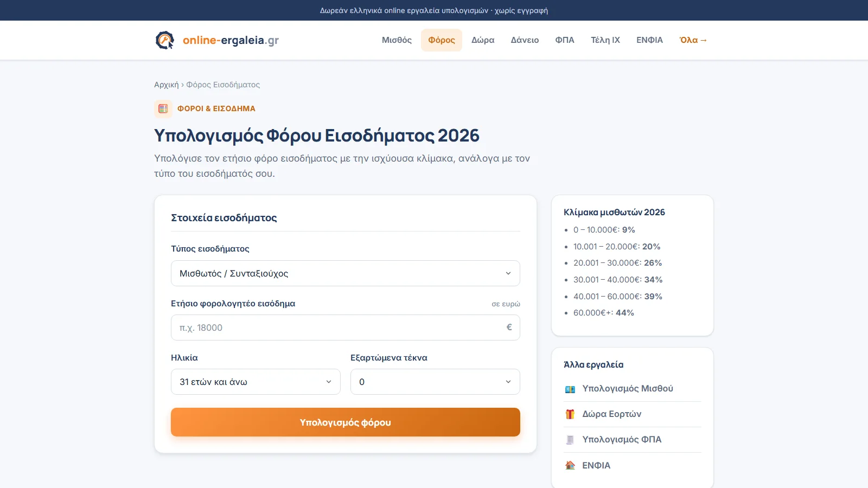The image size is (868, 488).
Task: Click the ΦΟΡΟΙ & ΕΙΣΟΔΗΜΑ category icon
Action: coord(163,108)
